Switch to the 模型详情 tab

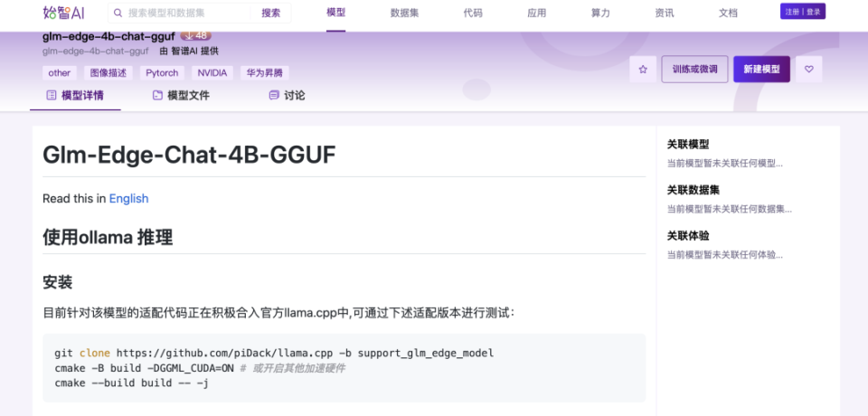pos(75,95)
